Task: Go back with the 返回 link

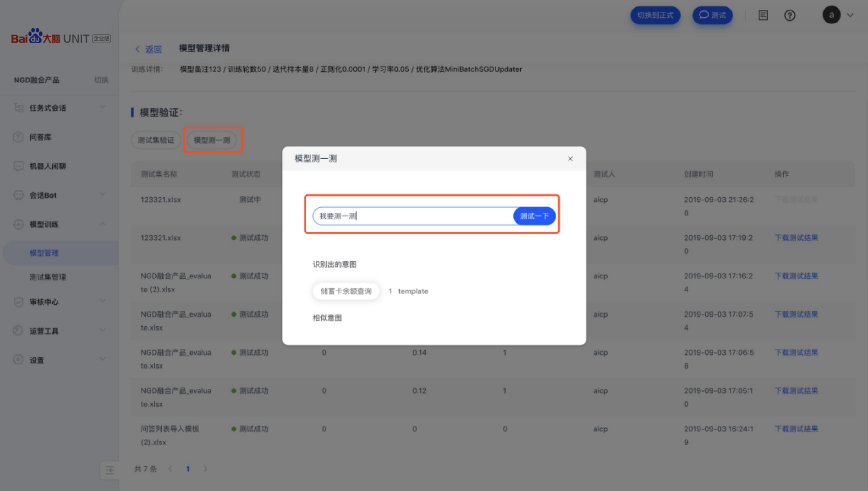Action: (149, 49)
